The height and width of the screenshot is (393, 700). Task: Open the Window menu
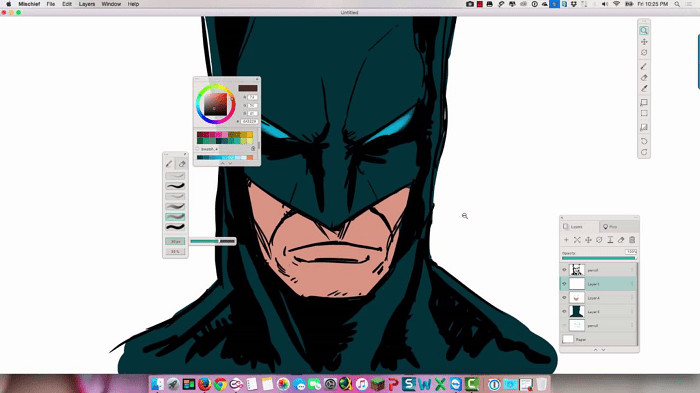click(111, 4)
